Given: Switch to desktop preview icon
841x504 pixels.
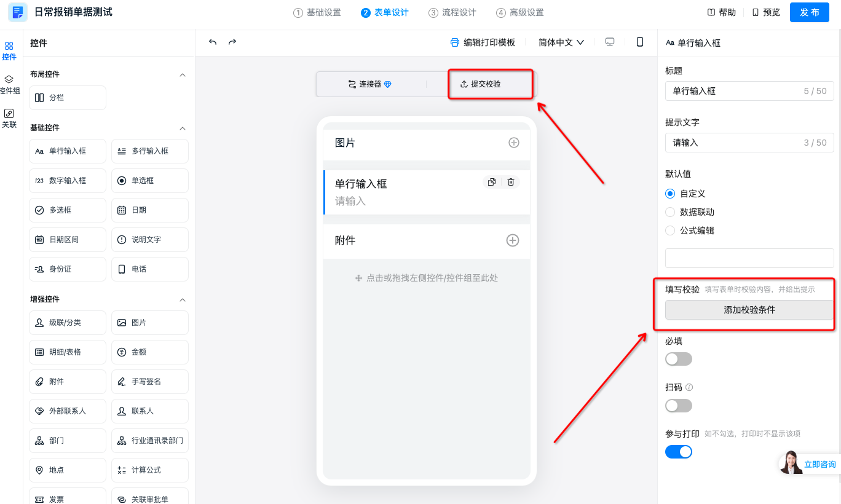Looking at the screenshot, I should pos(610,42).
